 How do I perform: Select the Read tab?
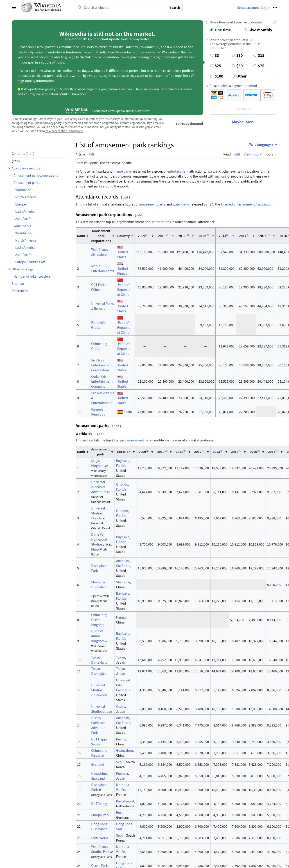[x=227, y=154]
